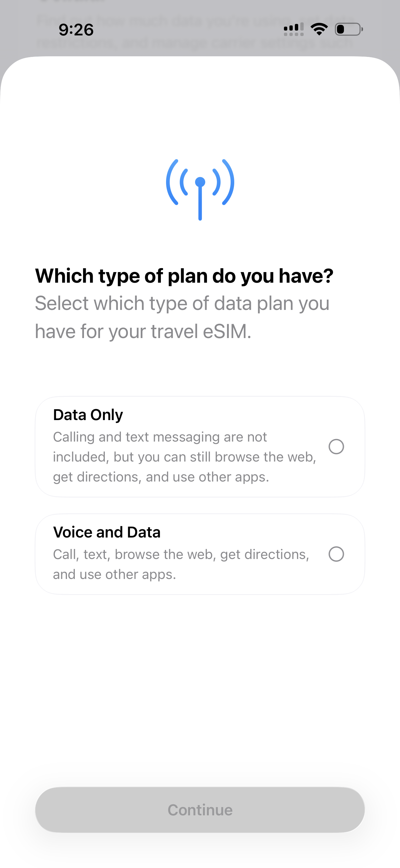This screenshot has width=400, height=868.
Task: Tap the antenna symbol above the question heading
Action: click(200, 189)
